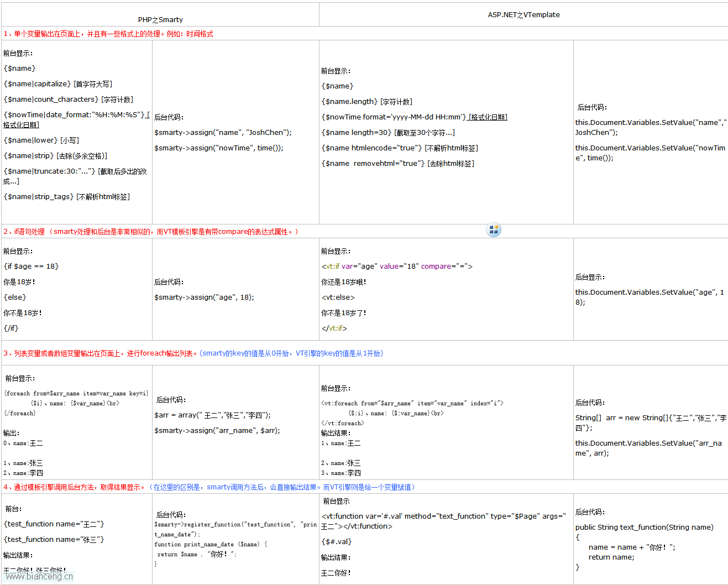Click the 3、name:李四 output line
The image size is (728, 585).
(x=341, y=473)
